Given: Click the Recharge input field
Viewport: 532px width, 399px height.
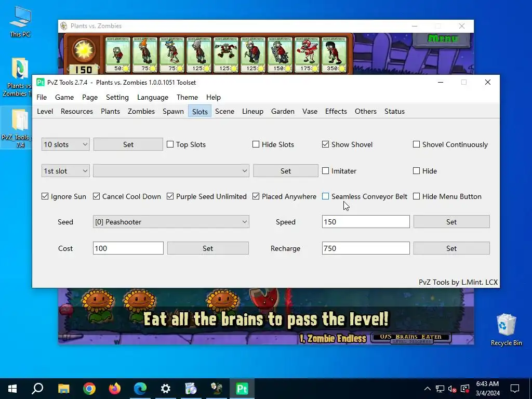Looking at the screenshot, I should (x=366, y=248).
